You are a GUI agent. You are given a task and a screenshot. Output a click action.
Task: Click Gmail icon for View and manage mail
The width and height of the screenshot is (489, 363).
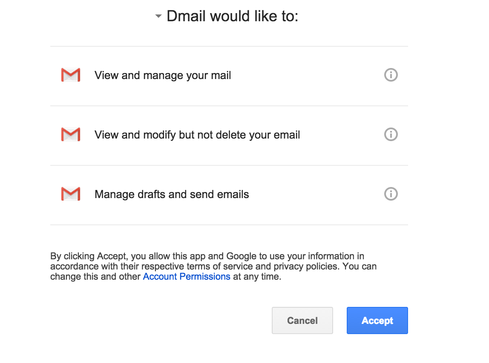71,75
